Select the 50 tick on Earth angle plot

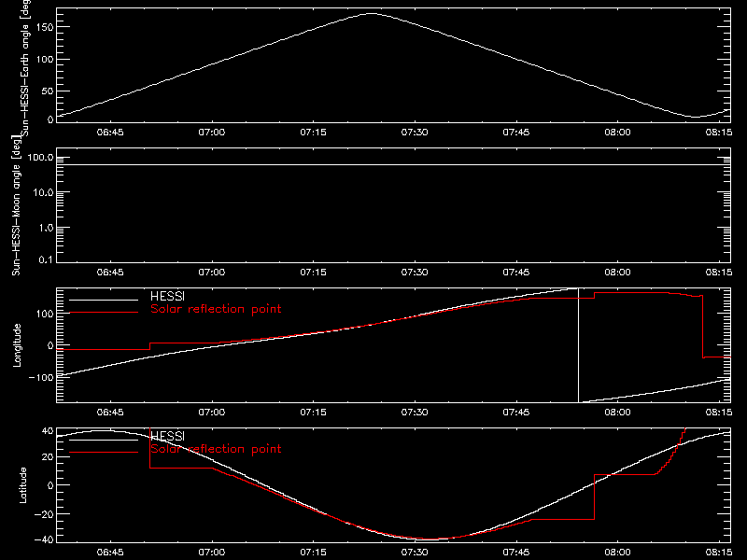[48, 91]
